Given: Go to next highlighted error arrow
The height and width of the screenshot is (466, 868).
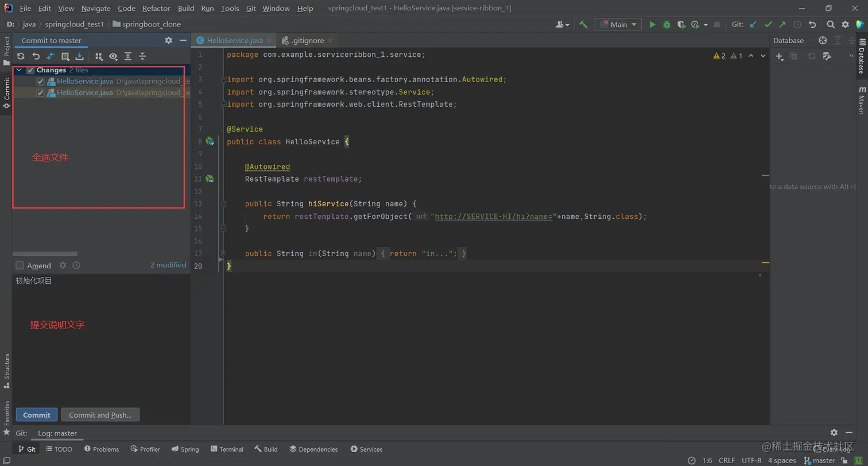Looking at the screenshot, I should click(x=763, y=56).
